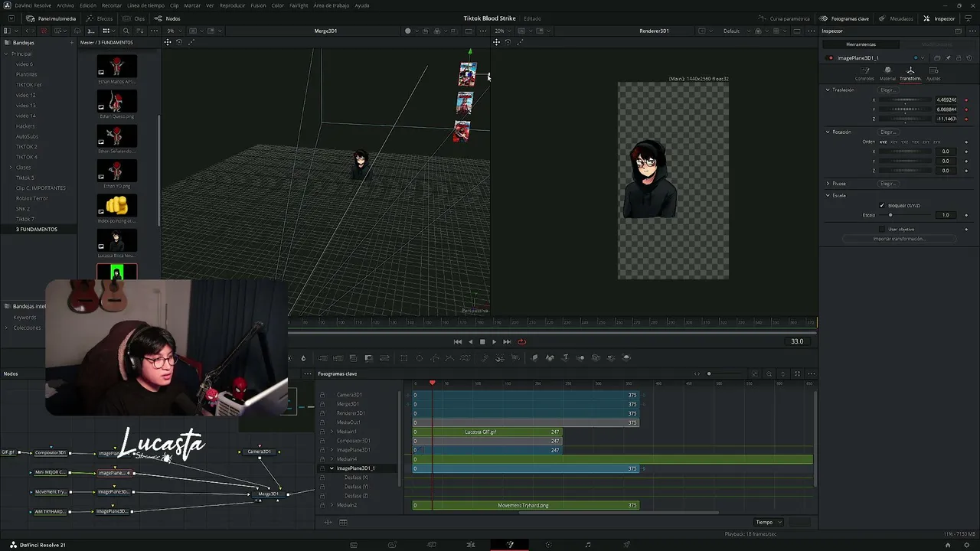980x551 pixels.
Task: Open the Metadatos panel
Action: click(x=897, y=18)
